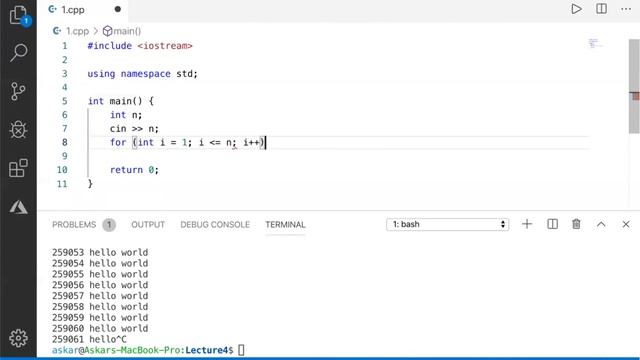Click the 'int main() {' line
Viewport: 640px width, 360px height.
[121, 101]
